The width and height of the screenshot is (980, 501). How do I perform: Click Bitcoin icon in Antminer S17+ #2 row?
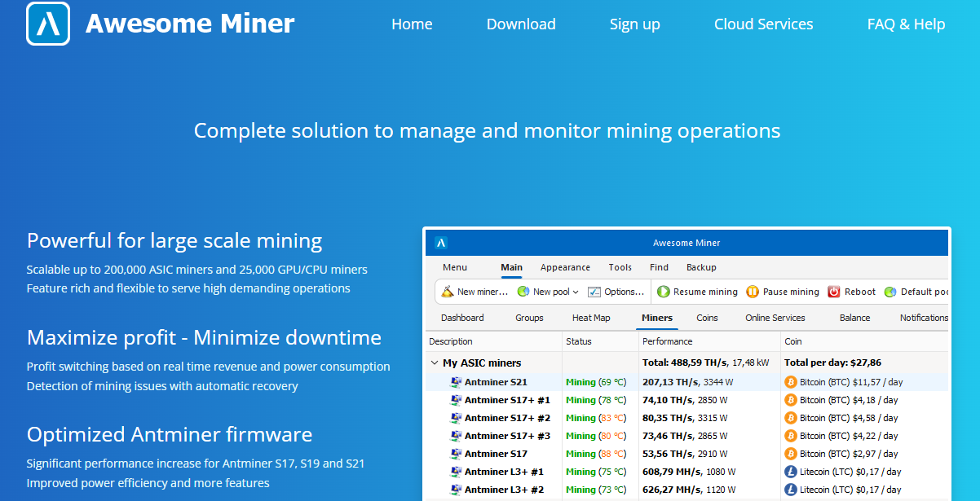tap(790, 418)
